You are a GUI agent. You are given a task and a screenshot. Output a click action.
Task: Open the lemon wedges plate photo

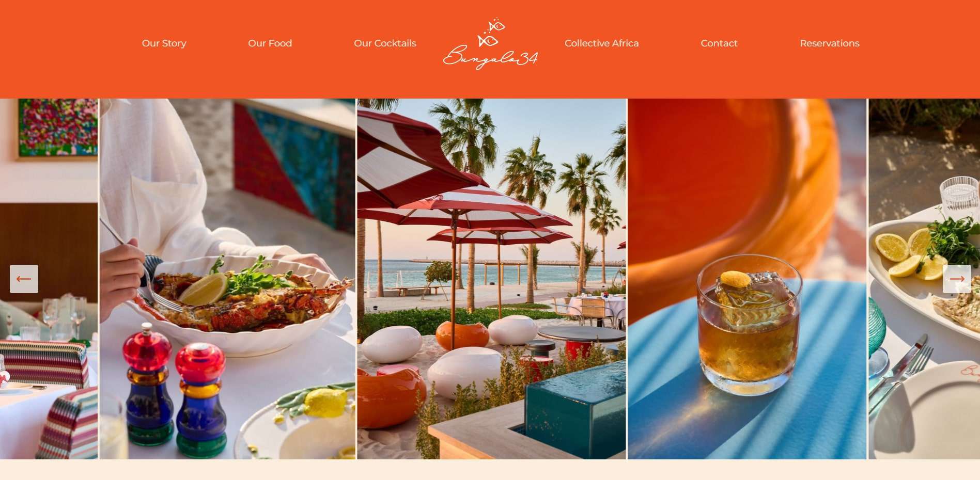click(x=924, y=279)
